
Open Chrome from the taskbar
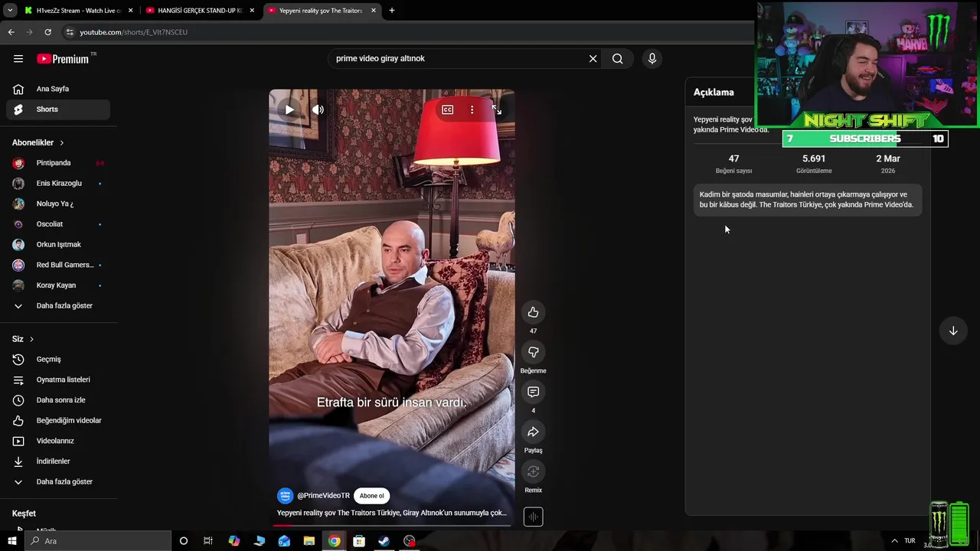coord(335,541)
